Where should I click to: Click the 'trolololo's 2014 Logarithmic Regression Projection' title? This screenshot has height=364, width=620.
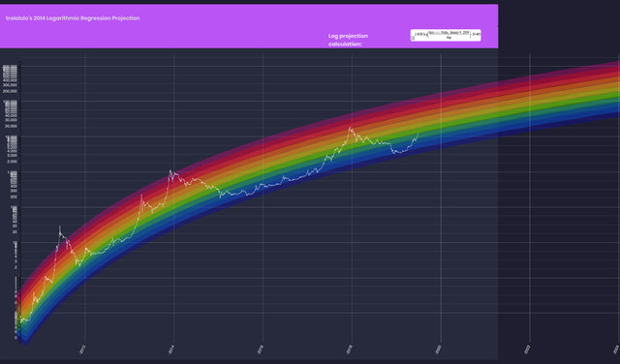(x=73, y=18)
